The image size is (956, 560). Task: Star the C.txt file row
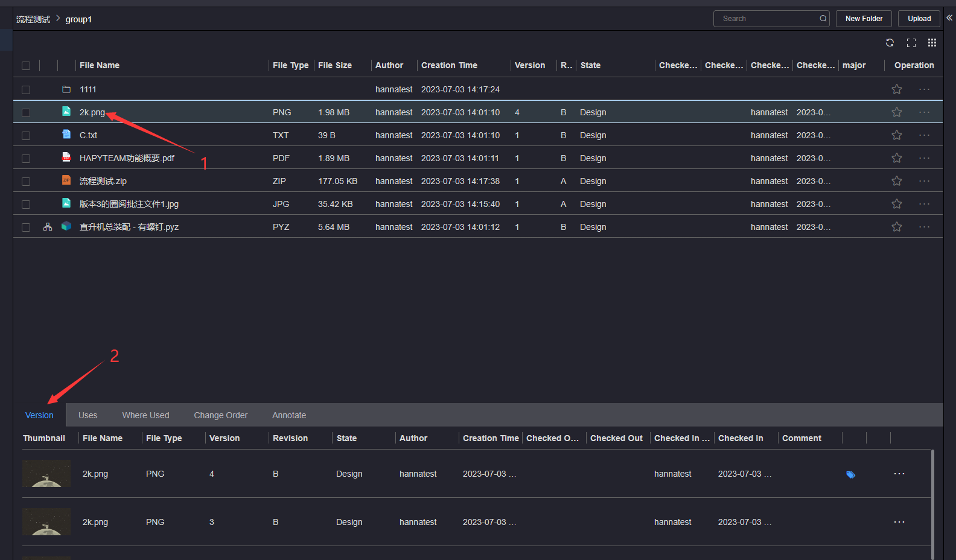pyautogui.click(x=897, y=135)
